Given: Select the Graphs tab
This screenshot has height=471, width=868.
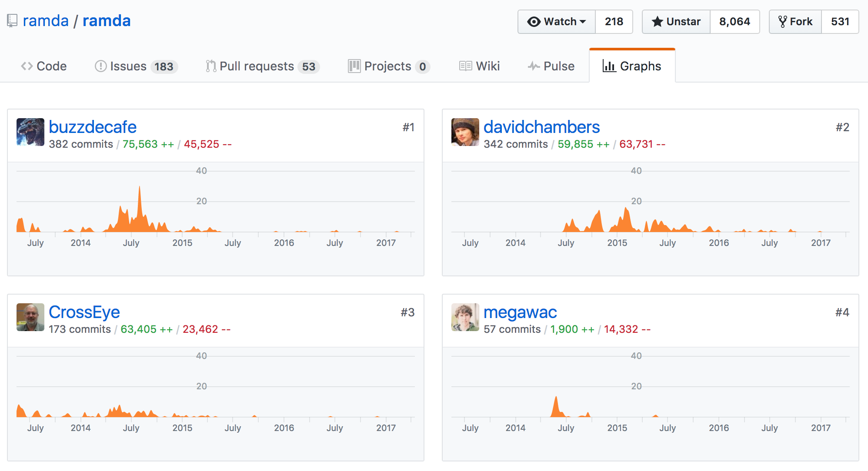Looking at the screenshot, I should tap(632, 66).
